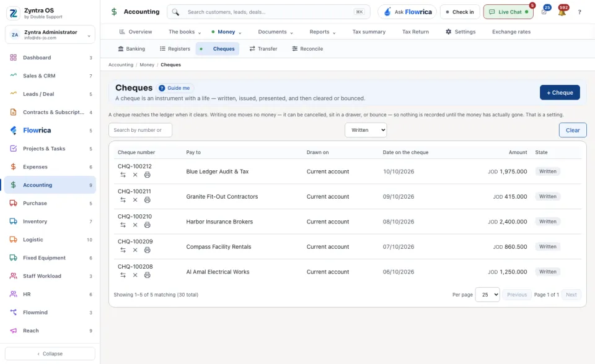Expand the Documents menu

(275, 32)
